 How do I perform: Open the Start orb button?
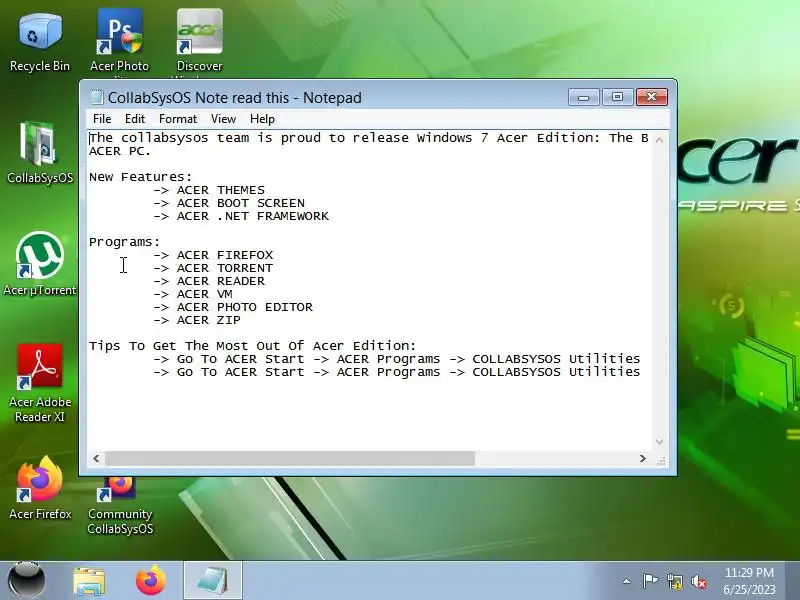point(27,581)
